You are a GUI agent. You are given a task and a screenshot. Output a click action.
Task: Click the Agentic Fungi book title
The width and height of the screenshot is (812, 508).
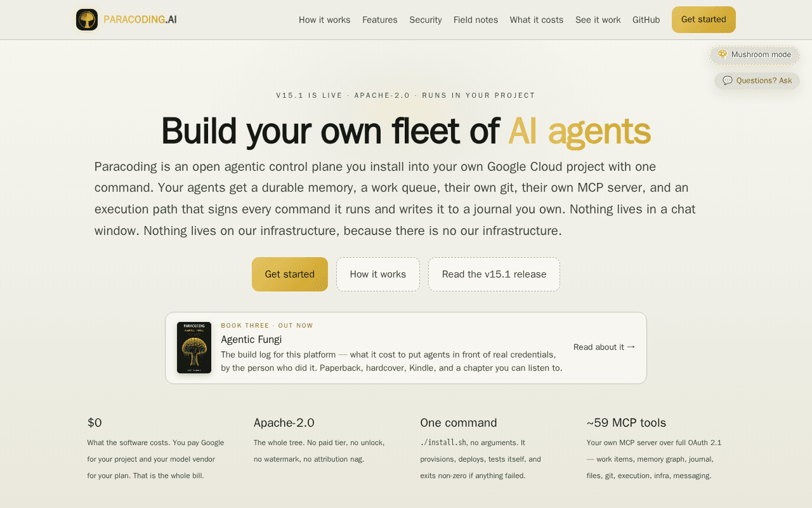[251, 340]
